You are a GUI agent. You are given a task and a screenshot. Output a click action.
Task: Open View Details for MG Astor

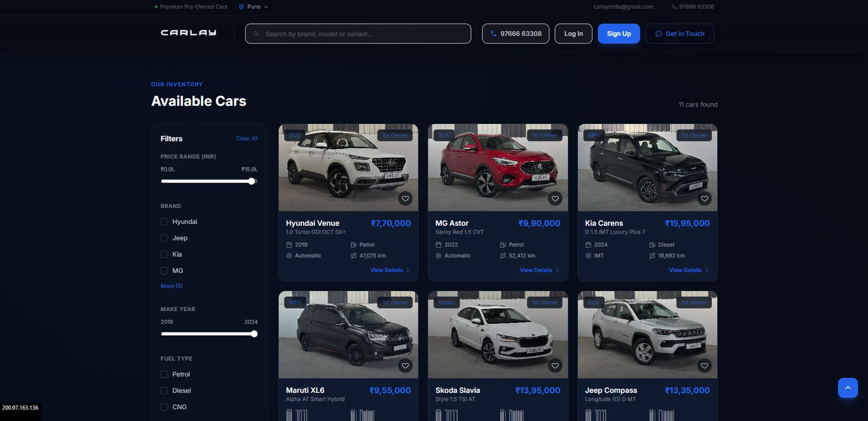(539, 270)
